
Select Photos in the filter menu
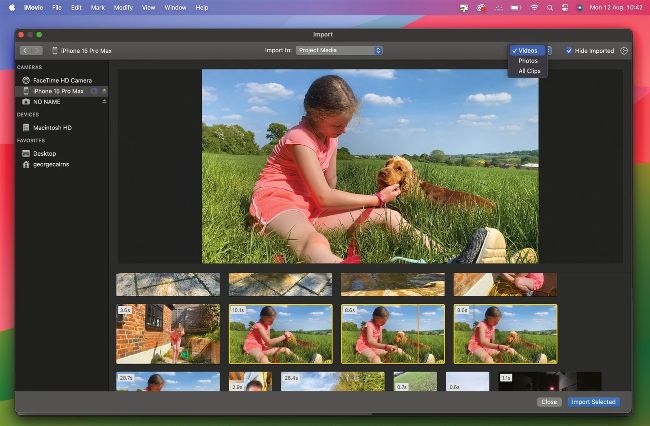(x=527, y=61)
